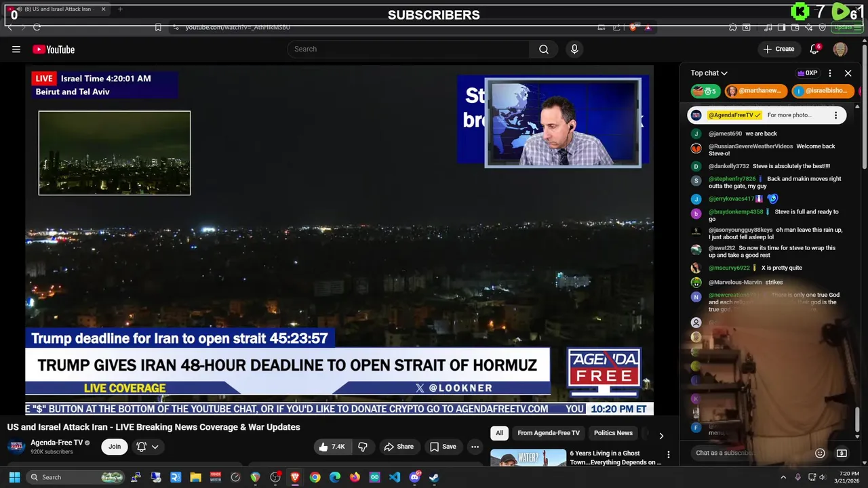This screenshot has height=488, width=868.
Task: Open the gift memberships chip showing 5
Action: 705,91
